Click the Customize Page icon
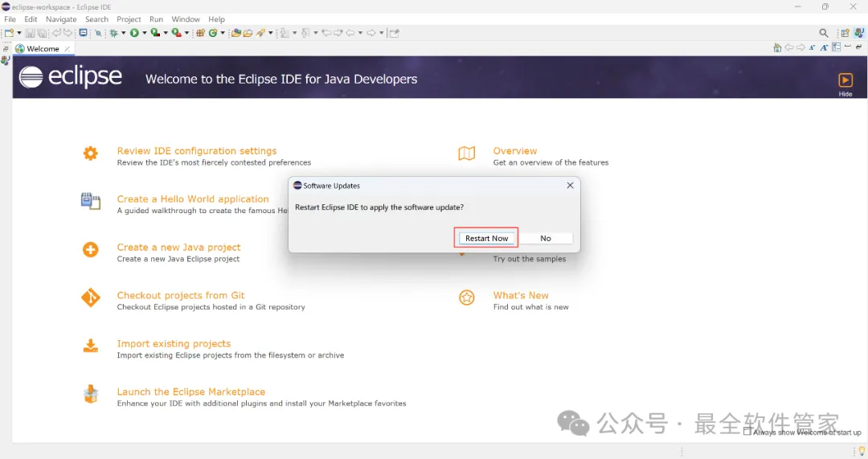868x459 pixels. click(836, 47)
